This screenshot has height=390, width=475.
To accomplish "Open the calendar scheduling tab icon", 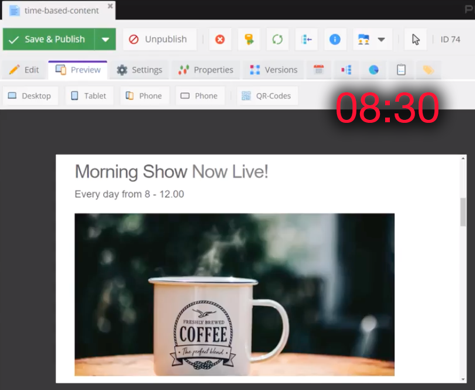I will tap(319, 70).
